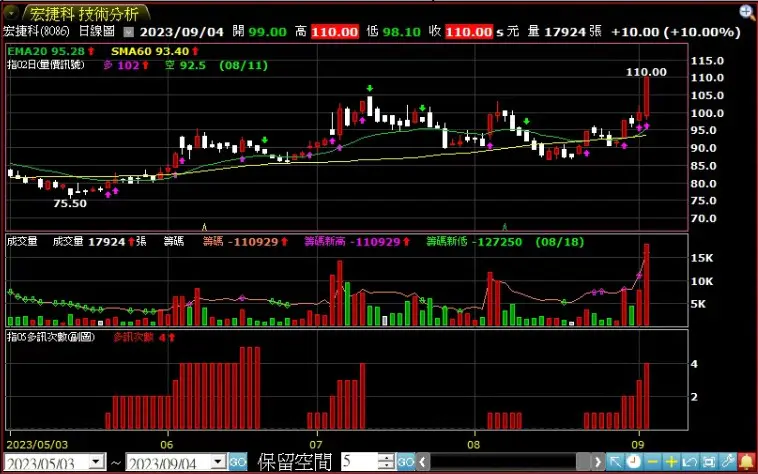758x474 pixels.
Task: Click the 籌碼新低 -127250 label
Action: coord(474,242)
